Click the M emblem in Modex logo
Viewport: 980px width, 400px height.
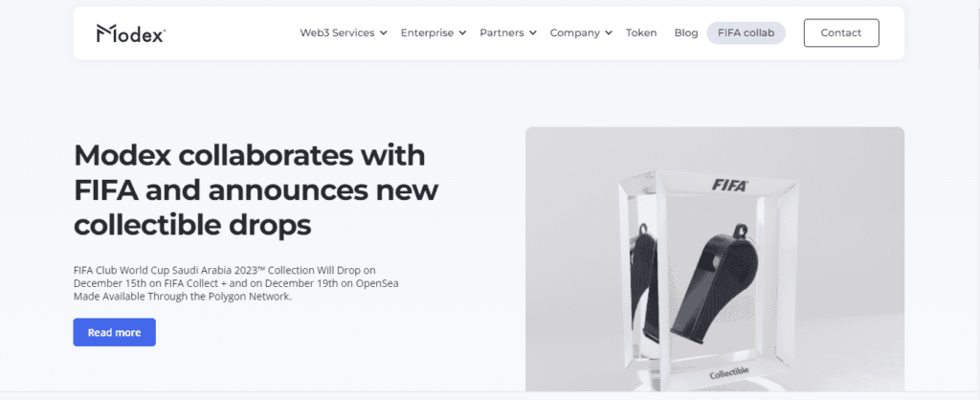pos(105,33)
